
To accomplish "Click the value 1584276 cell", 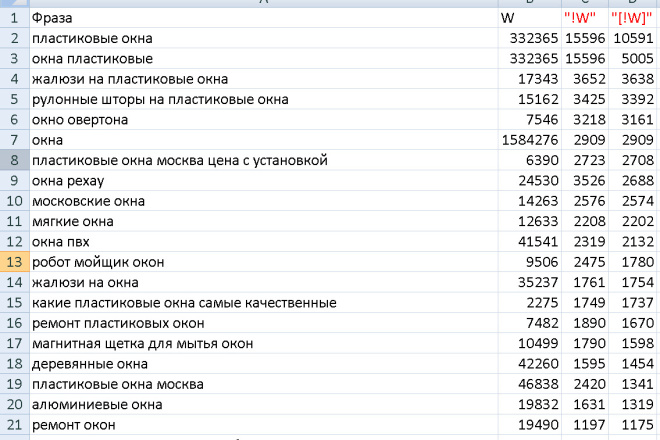I will (x=530, y=140).
